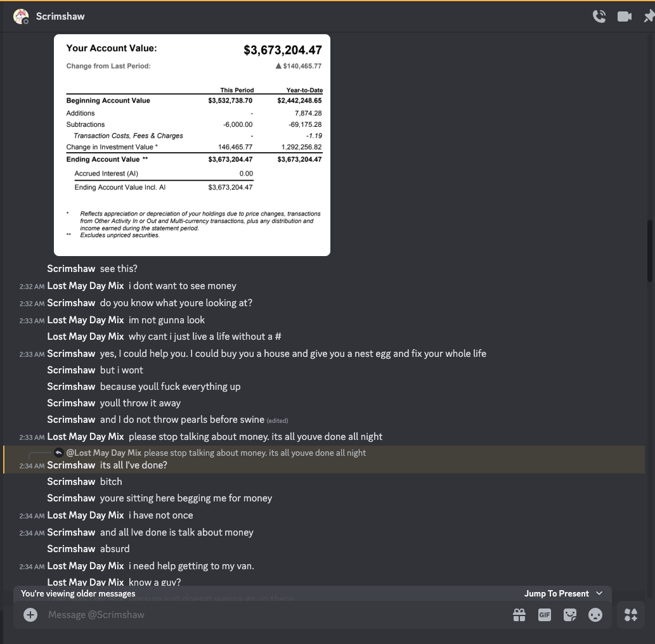Image resolution: width=655 pixels, height=644 pixels.
Task: Click the (edited) label
Action: pyautogui.click(x=277, y=420)
